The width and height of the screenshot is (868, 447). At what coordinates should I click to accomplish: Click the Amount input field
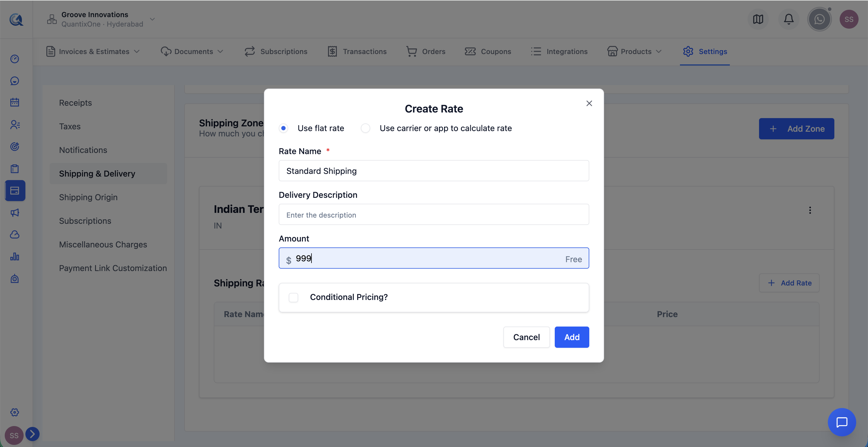click(x=434, y=258)
